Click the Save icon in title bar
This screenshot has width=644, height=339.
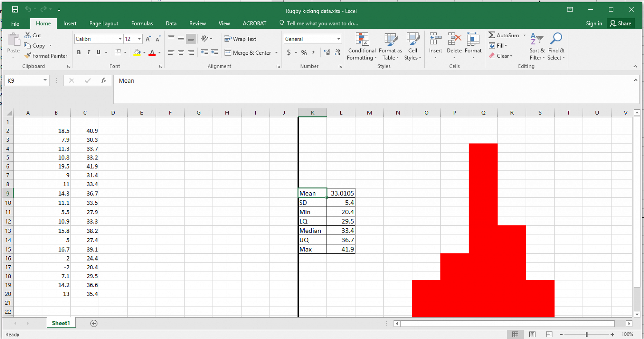(15, 10)
